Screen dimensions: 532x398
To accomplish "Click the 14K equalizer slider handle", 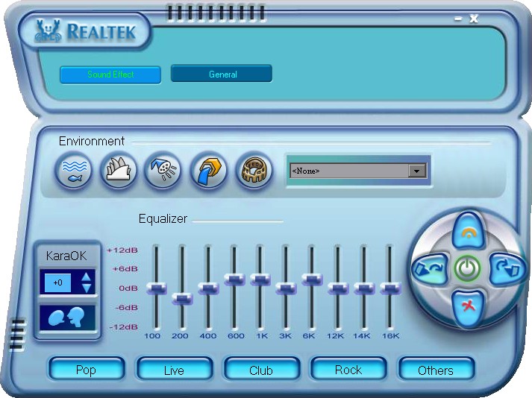I will pos(364,288).
